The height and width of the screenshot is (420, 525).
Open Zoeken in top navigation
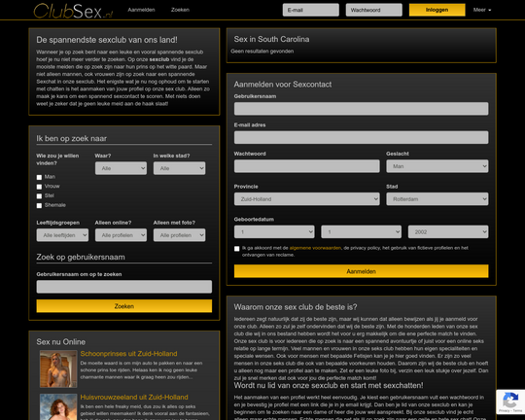pos(180,10)
